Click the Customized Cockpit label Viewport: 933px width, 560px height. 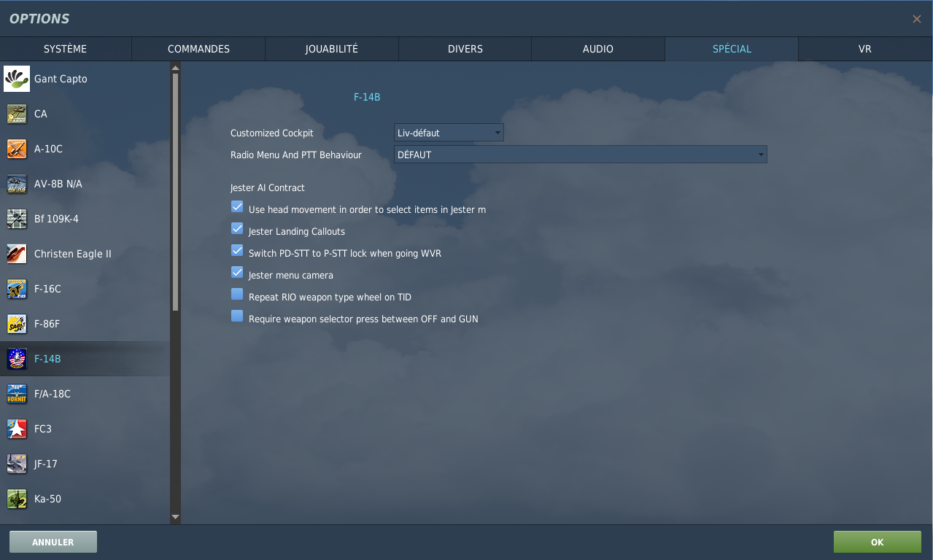pyautogui.click(x=272, y=133)
